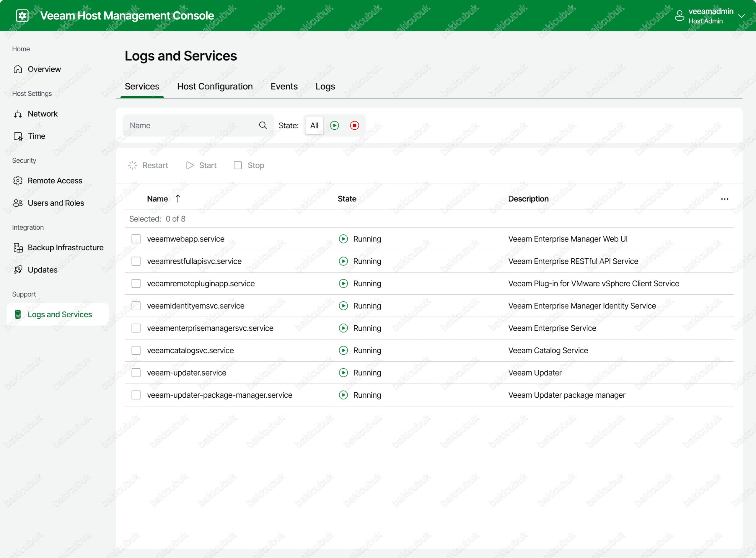Screen dimensions: 756x558
Task: Click the Restart button
Action: pos(148,165)
